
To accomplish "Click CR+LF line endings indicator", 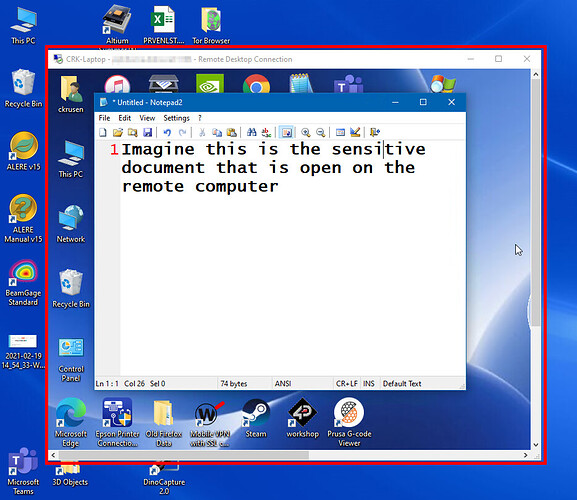I will 346,383.
